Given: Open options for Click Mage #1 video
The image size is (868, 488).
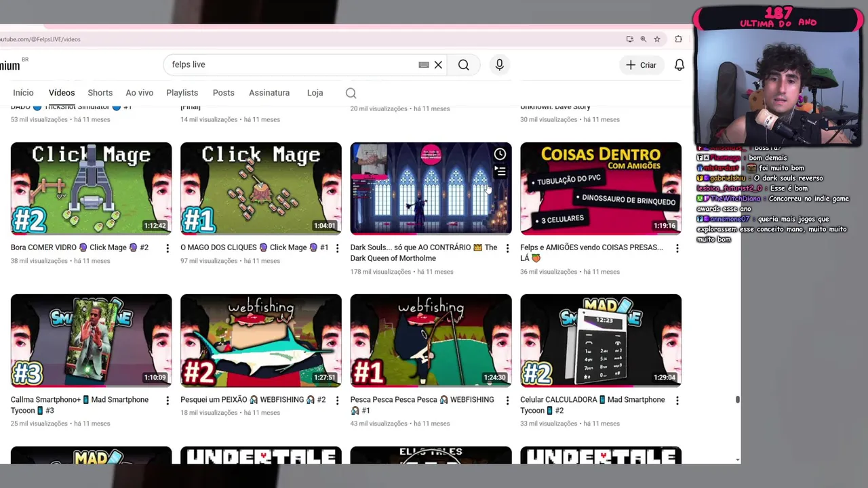Looking at the screenshot, I should [337, 249].
